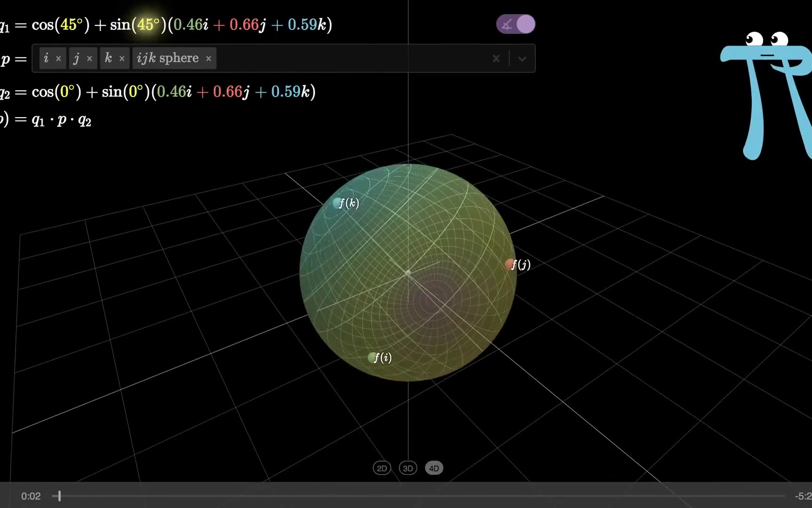
Task: Remove the i chip from p
Action: coord(58,59)
